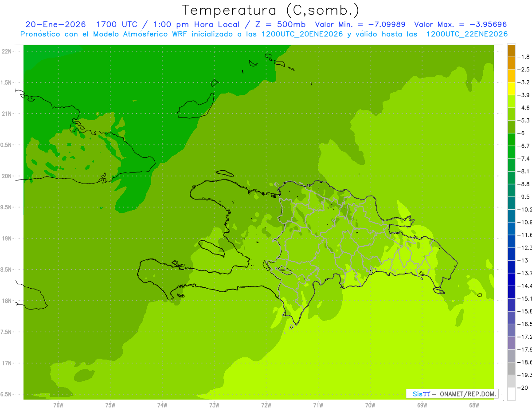The image size is (532, 411).
Task: Click the '72W' longitude axis label
Action: click(x=266, y=405)
